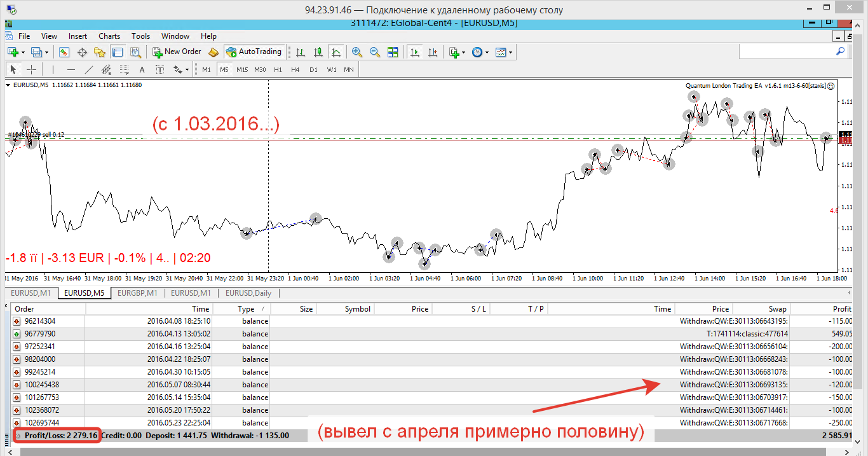Open the New Chart toolbar button
This screenshot has width=868, height=456.
(13, 52)
